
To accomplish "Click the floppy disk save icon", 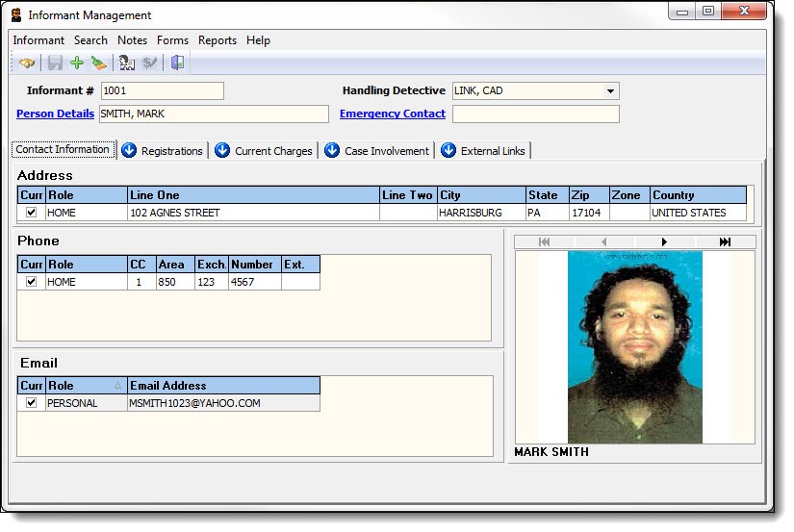I will tap(55, 63).
